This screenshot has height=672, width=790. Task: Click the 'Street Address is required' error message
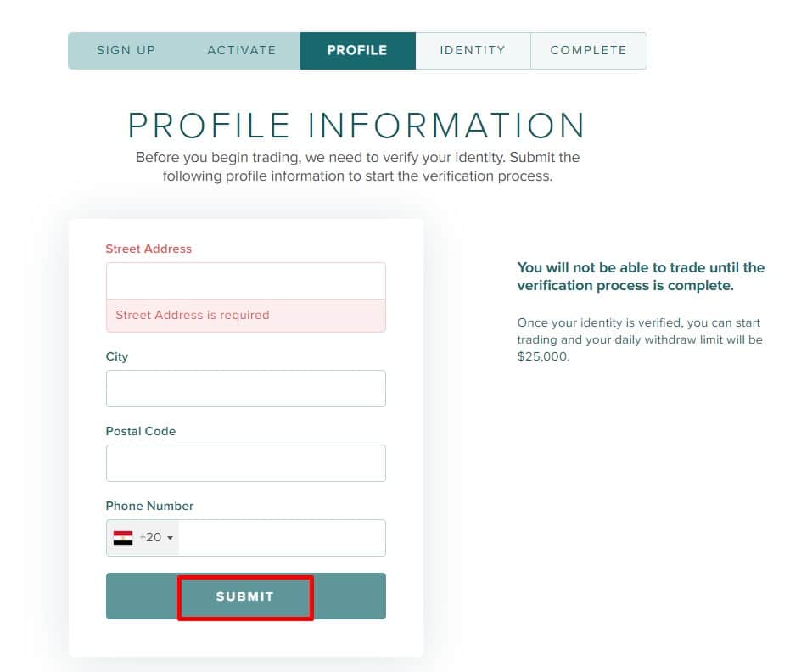[193, 315]
